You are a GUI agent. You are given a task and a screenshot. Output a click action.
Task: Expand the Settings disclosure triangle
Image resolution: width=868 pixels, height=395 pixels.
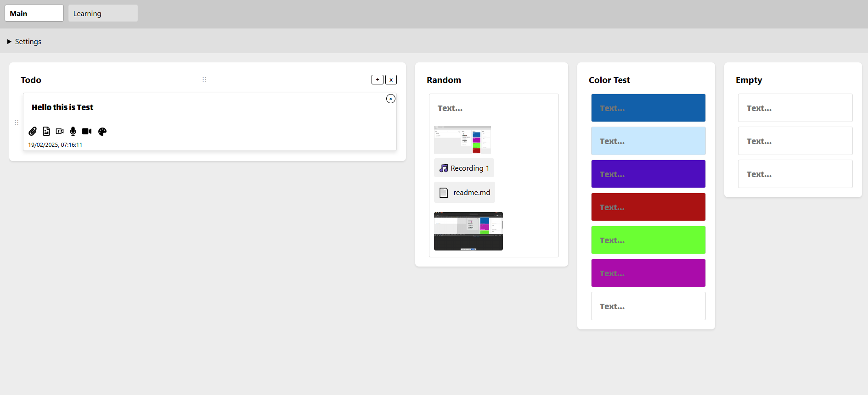pyautogui.click(x=9, y=42)
